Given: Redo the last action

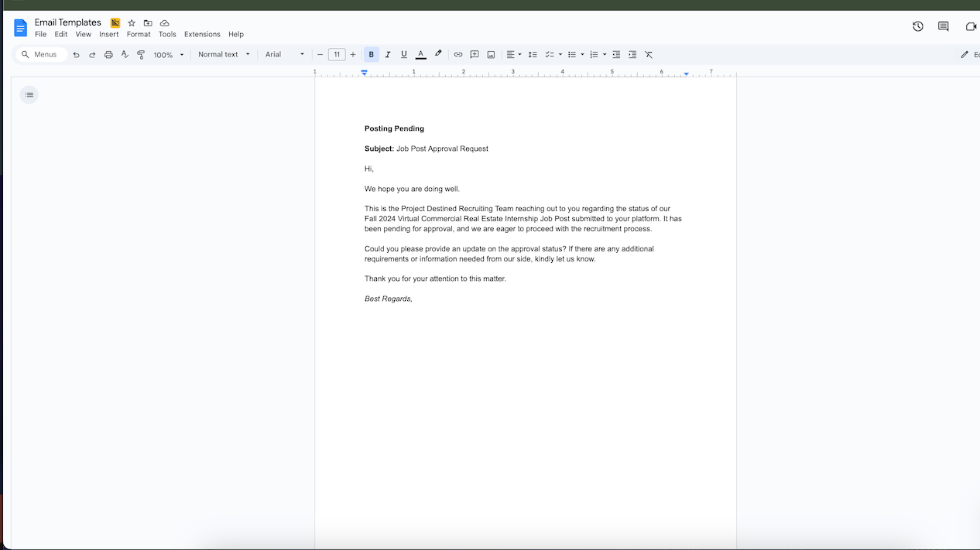Looking at the screenshot, I should pos(92,55).
